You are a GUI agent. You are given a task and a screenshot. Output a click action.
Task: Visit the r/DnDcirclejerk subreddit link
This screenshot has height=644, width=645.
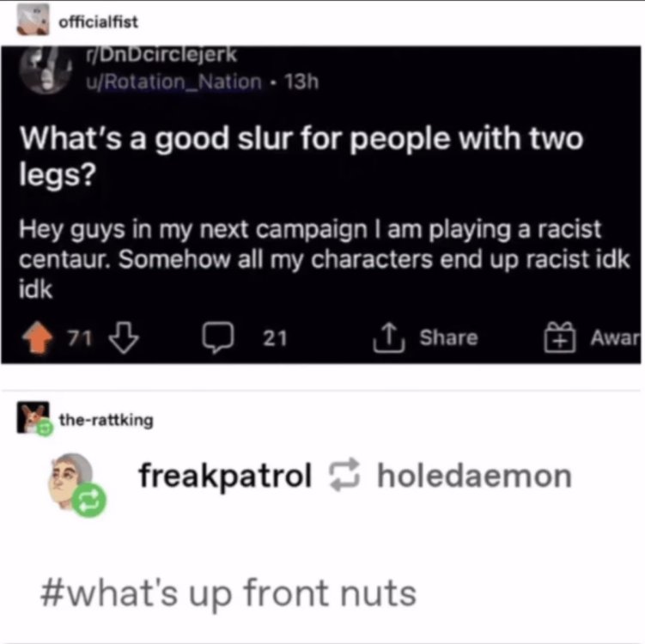click(x=161, y=55)
